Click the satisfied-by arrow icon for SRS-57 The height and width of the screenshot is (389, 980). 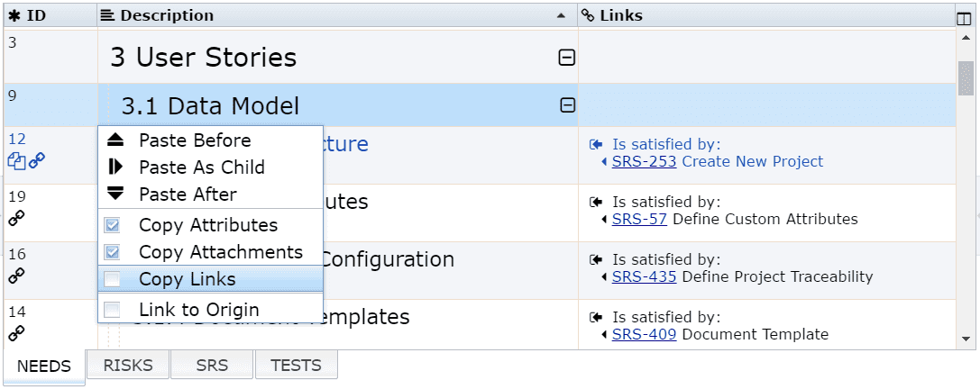coord(596,203)
